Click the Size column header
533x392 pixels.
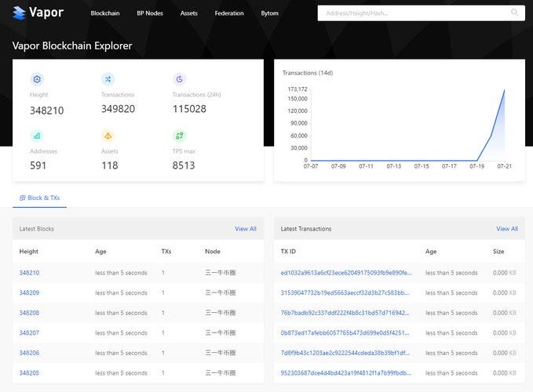(x=498, y=252)
